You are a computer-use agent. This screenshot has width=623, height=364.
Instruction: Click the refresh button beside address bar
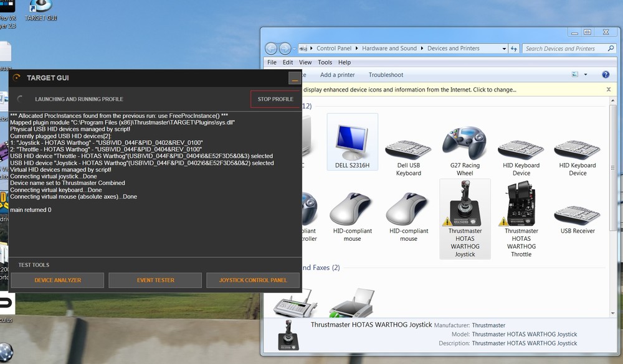(514, 49)
